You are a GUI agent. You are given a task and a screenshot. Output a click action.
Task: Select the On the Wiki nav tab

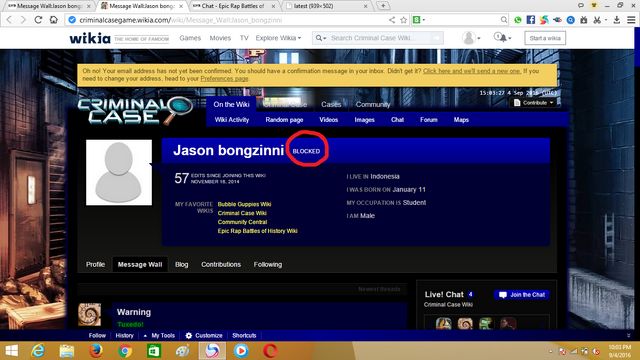pos(231,104)
